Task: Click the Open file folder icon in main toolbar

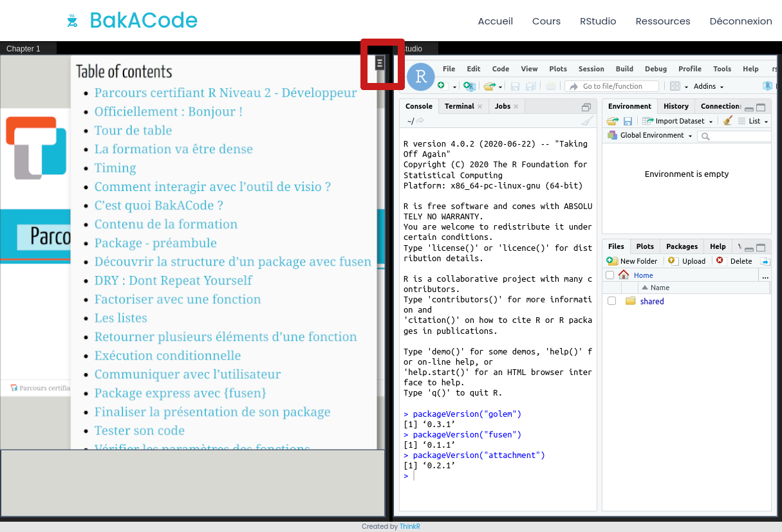Action: pyautogui.click(x=489, y=86)
